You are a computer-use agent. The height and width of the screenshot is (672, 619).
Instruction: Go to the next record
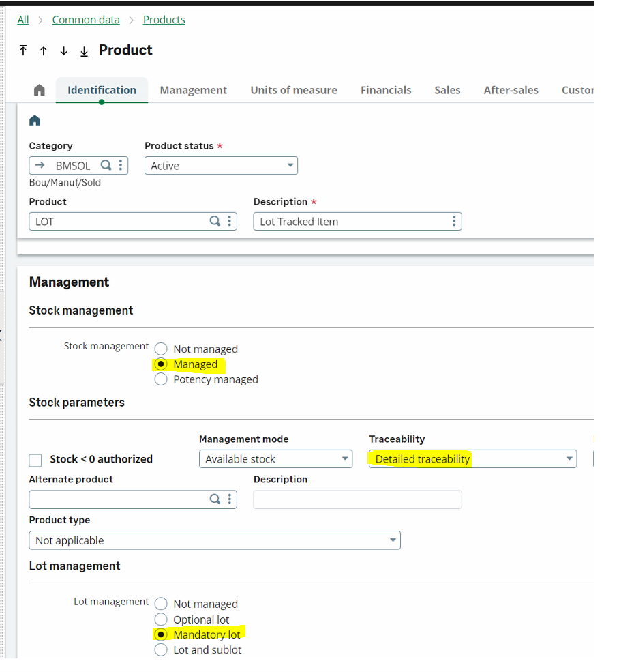(63, 50)
